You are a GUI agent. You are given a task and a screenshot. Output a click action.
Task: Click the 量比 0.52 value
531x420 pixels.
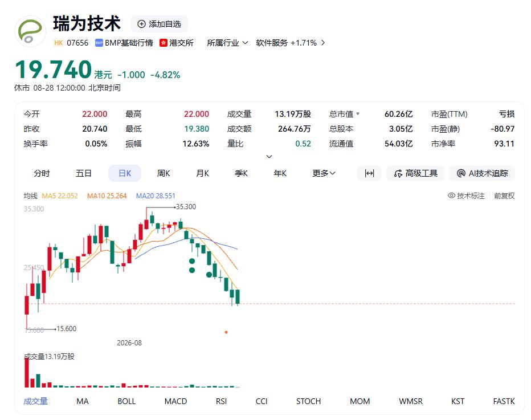303,144
